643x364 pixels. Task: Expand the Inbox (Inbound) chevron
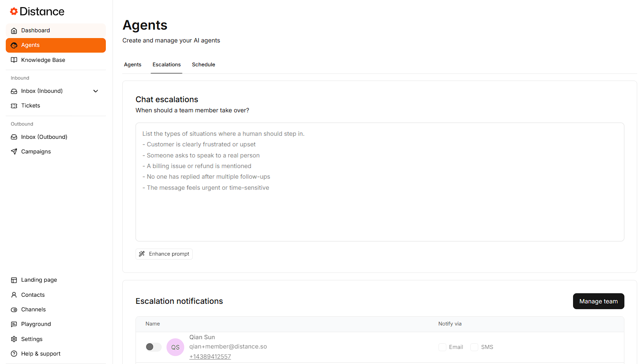click(x=96, y=91)
